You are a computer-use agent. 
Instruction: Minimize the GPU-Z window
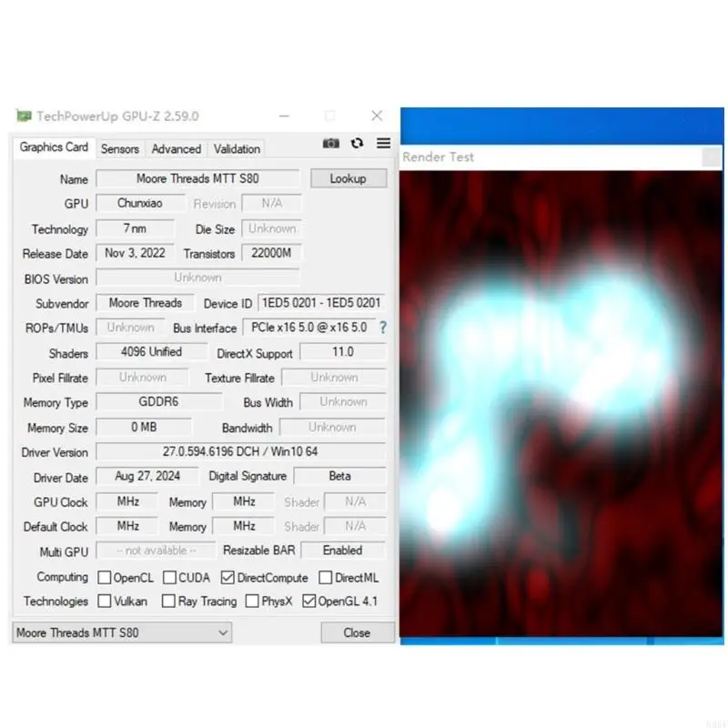(285, 116)
